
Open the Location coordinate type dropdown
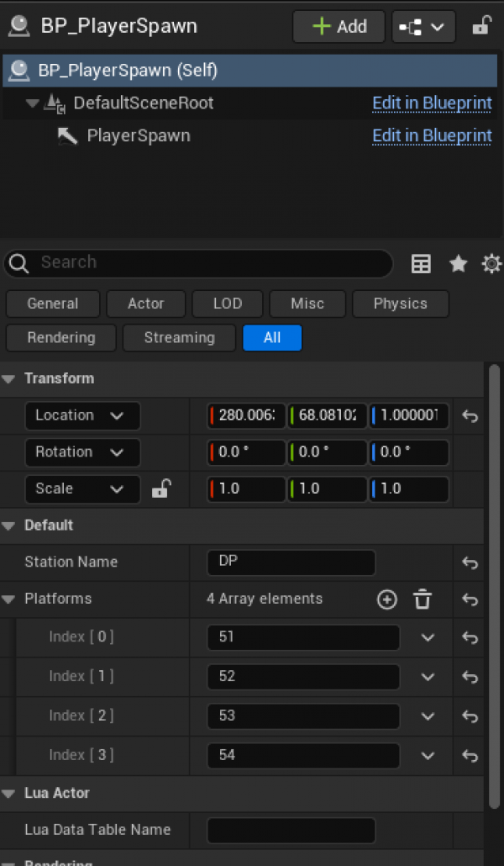pyautogui.click(x=82, y=415)
